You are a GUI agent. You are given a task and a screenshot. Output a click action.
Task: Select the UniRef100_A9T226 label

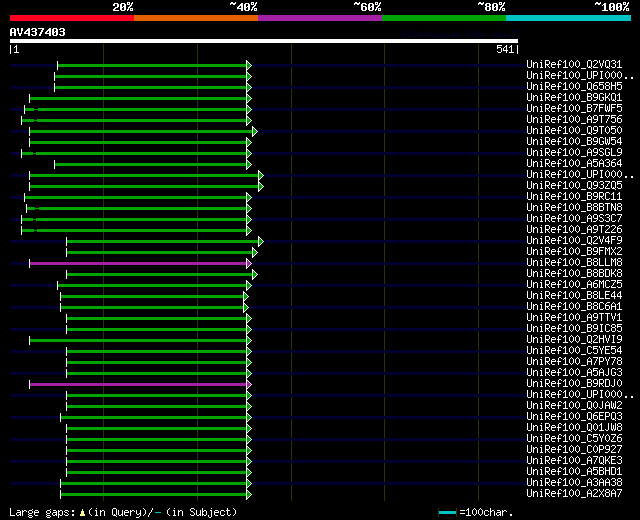(x=574, y=229)
